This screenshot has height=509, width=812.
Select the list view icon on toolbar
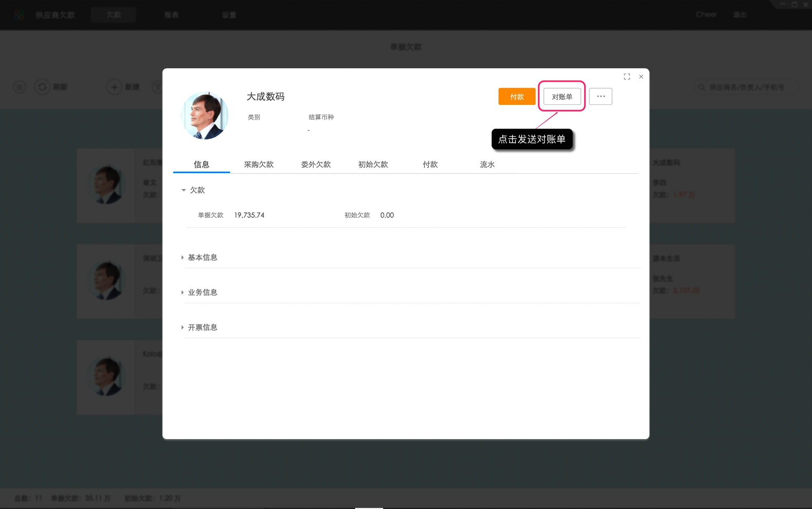pos(19,87)
